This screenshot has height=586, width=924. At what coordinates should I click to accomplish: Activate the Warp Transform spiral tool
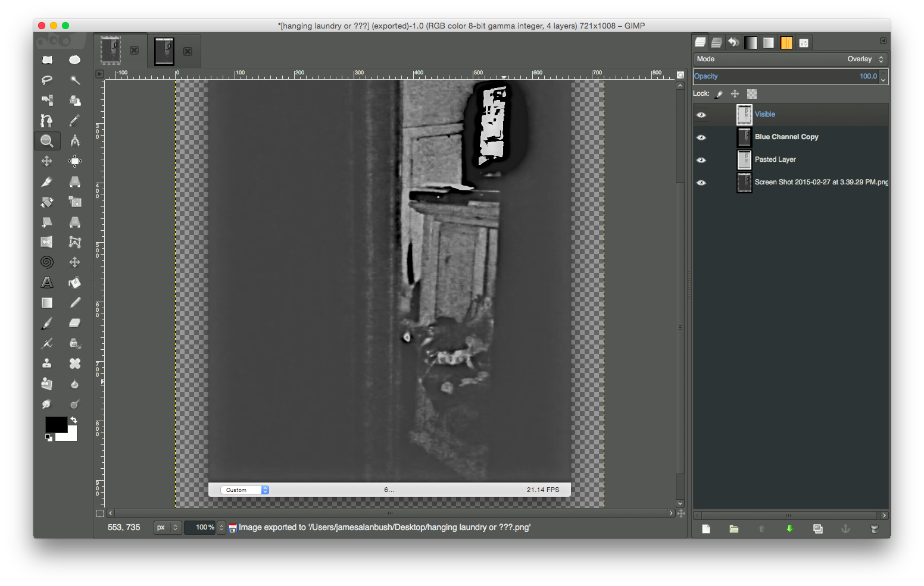(x=47, y=262)
